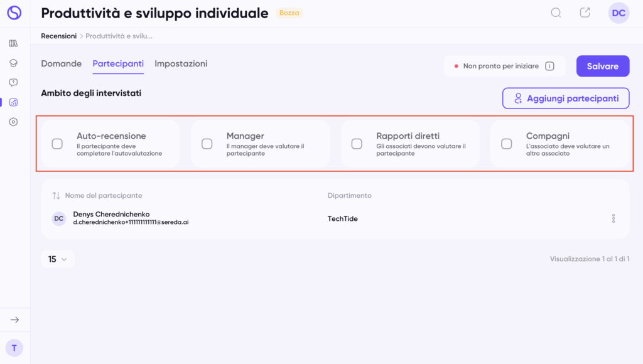
Task: Enable the Auto-recensione checkbox
Action: click(x=57, y=144)
